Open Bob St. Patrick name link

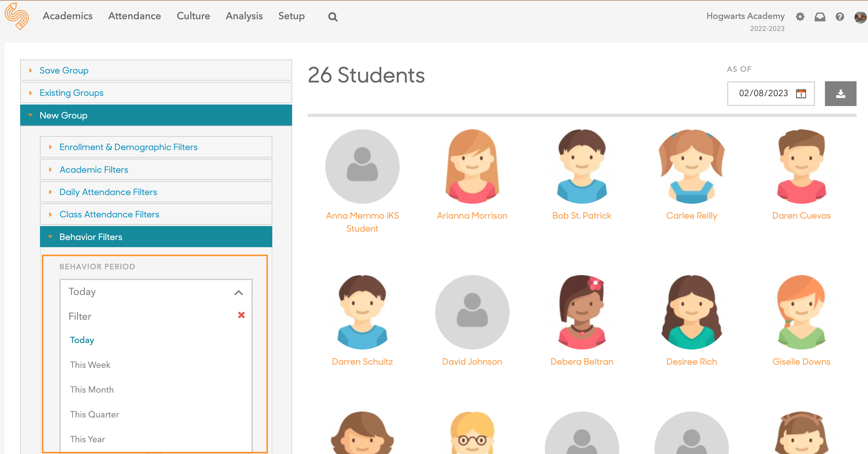coord(581,216)
